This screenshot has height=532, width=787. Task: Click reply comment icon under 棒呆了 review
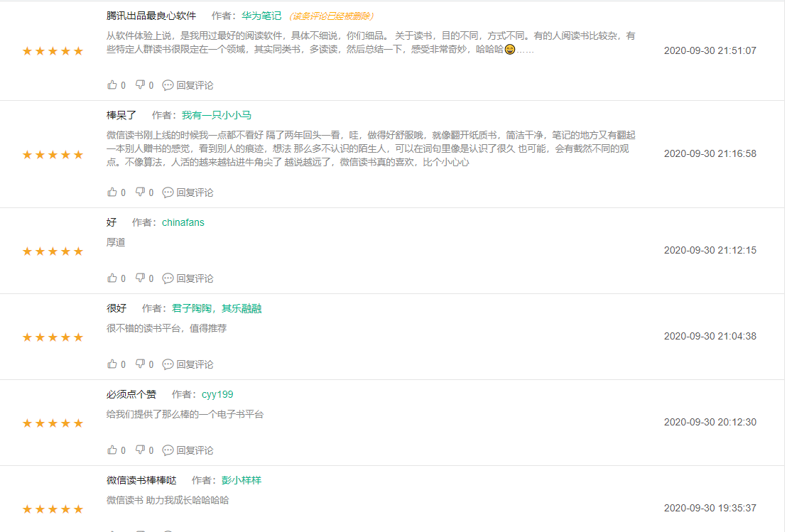coord(168,192)
